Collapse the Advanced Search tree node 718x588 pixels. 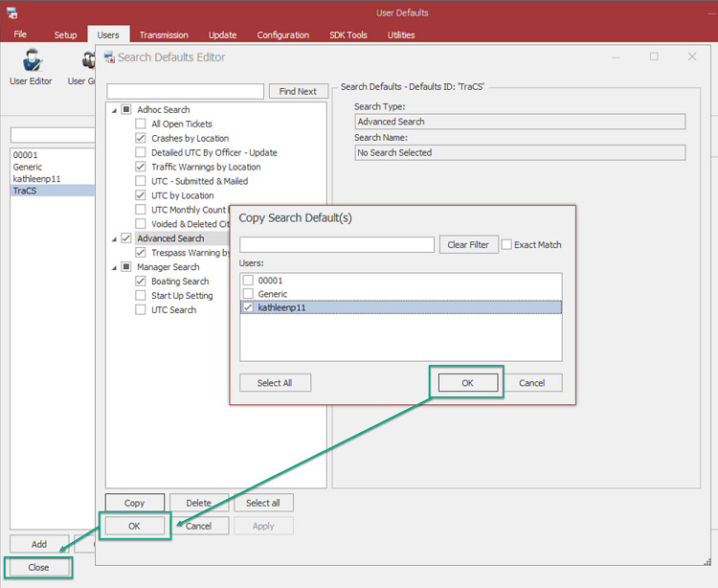[114, 238]
